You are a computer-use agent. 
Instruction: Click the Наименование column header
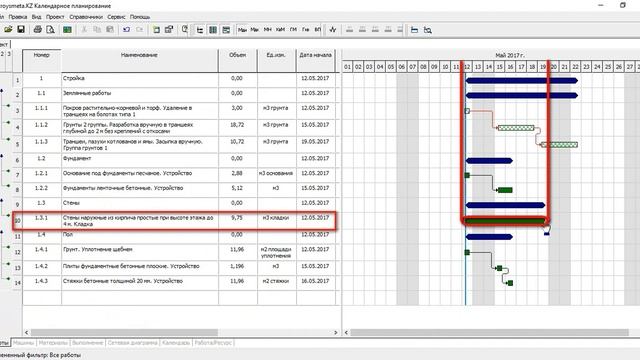pyautogui.click(x=140, y=60)
